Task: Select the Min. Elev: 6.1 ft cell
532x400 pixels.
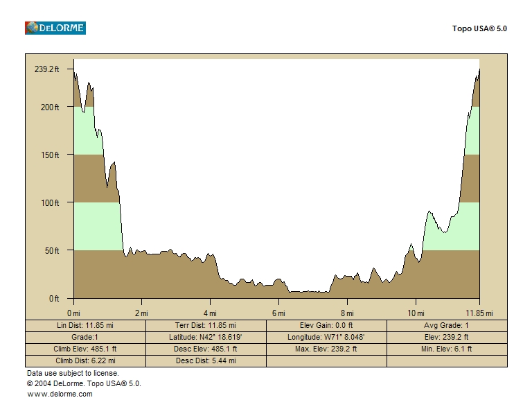Action: coord(447,349)
